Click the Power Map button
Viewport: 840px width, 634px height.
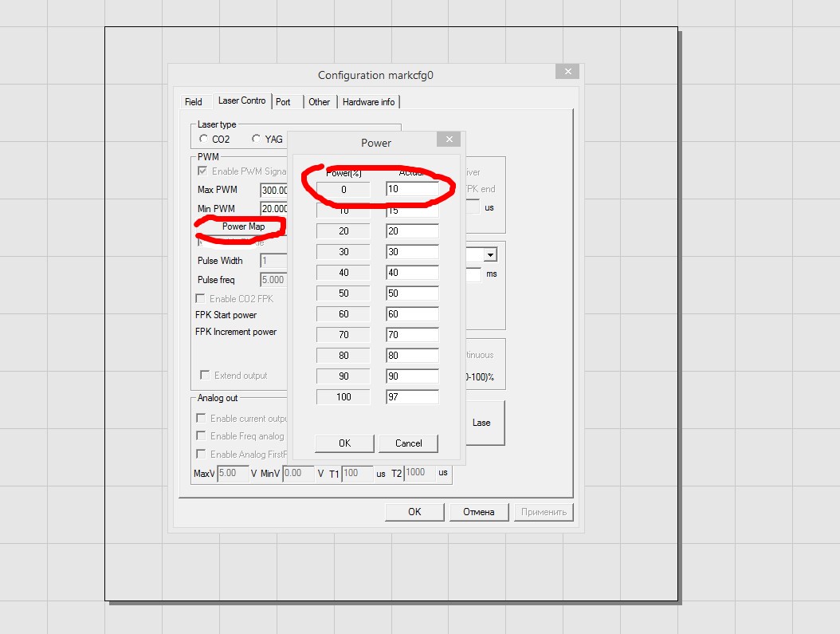243,226
